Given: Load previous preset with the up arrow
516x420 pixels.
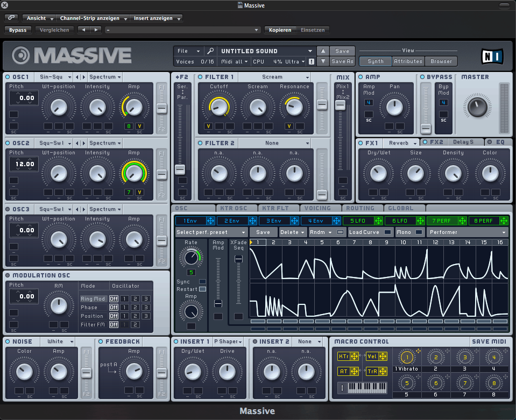Looking at the screenshot, I should [322, 51].
